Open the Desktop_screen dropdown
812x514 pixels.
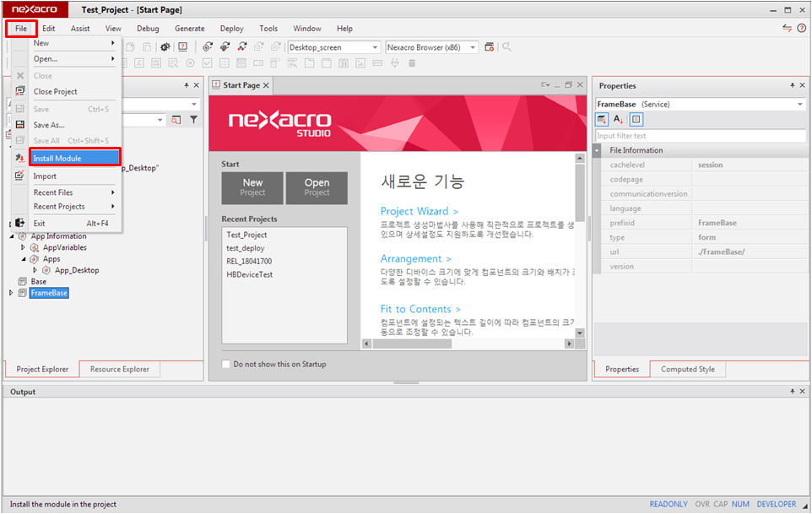click(x=375, y=47)
